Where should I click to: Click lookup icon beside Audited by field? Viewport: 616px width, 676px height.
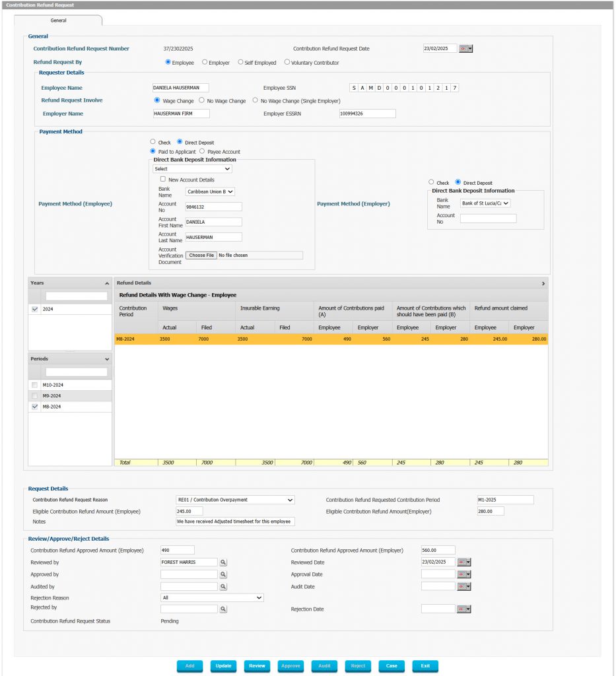pos(223,586)
